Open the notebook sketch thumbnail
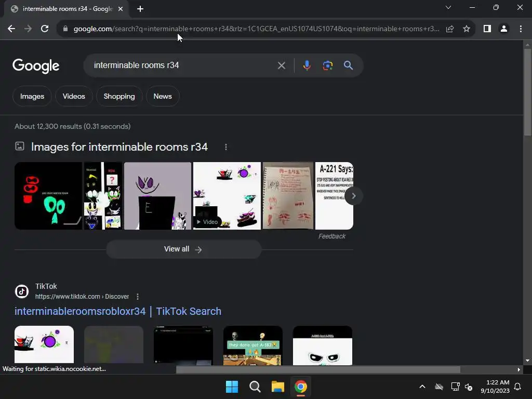532x399 pixels. click(x=288, y=196)
